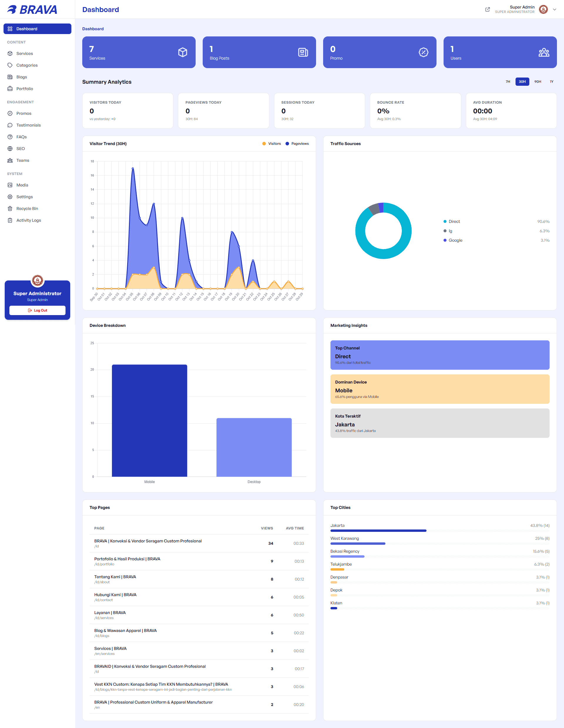Image resolution: width=564 pixels, height=728 pixels.
Task: Select the 30H analytics range
Action: click(x=522, y=82)
